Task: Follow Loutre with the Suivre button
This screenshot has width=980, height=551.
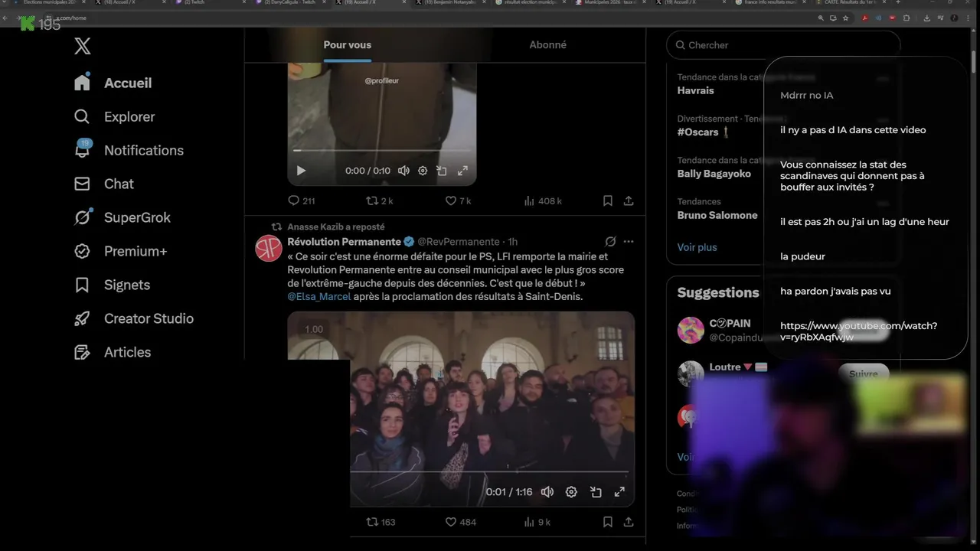Action: point(864,374)
